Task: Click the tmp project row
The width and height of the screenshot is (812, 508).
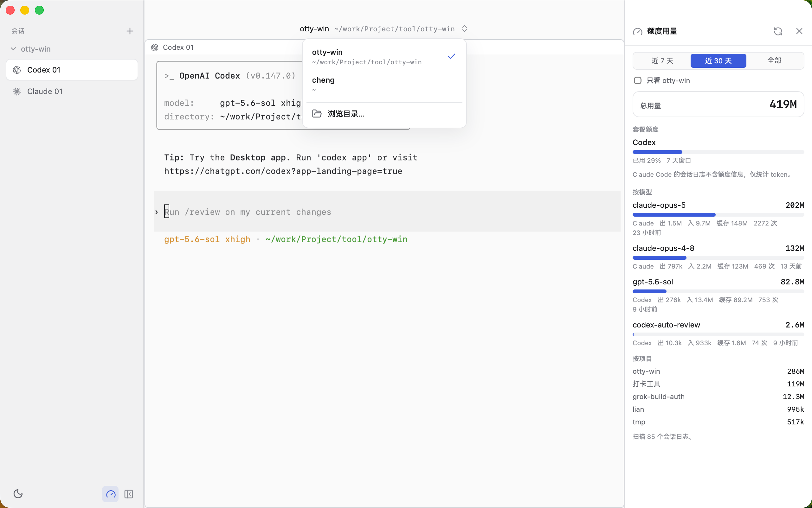Action: [x=718, y=422]
